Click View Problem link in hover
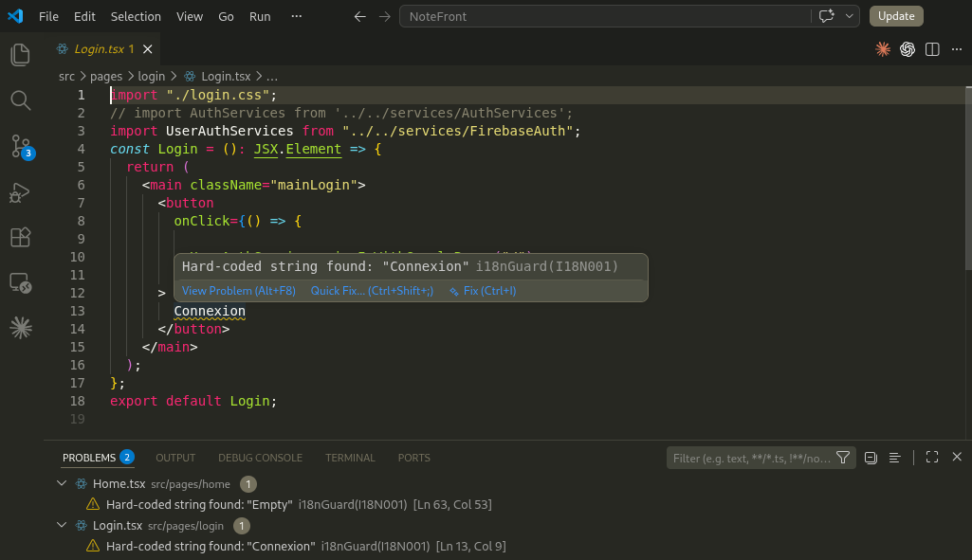 [x=239, y=291]
